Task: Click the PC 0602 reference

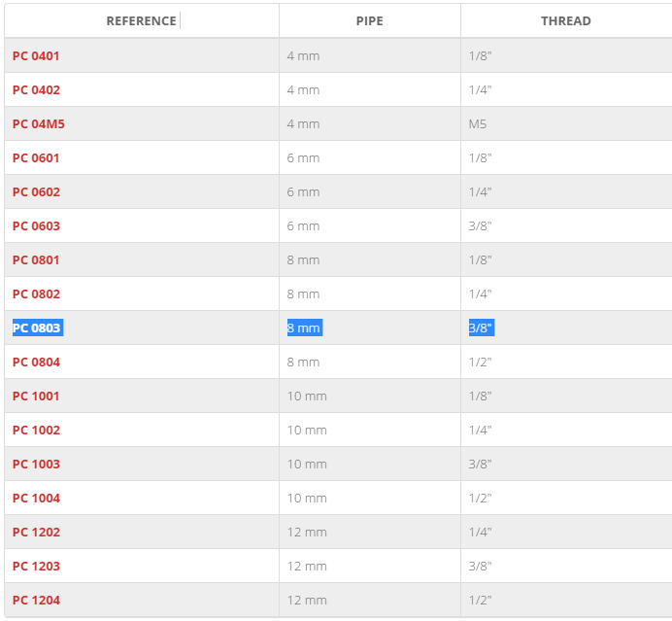Action: [37, 192]
